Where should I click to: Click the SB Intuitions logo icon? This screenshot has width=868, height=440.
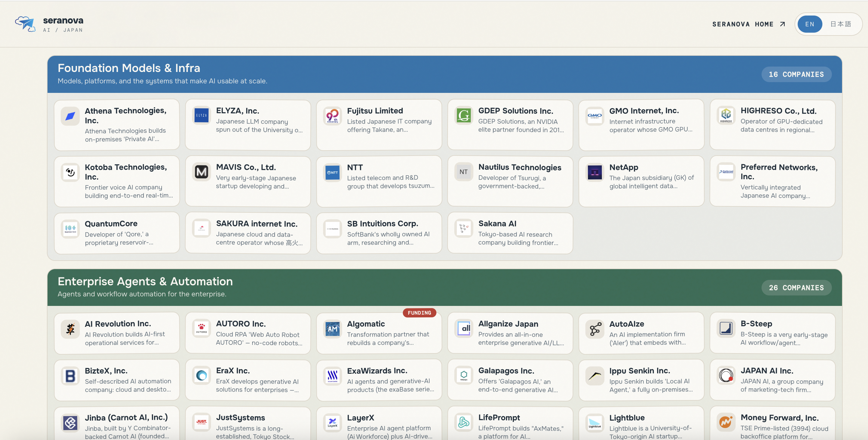(x=333, y=229)
